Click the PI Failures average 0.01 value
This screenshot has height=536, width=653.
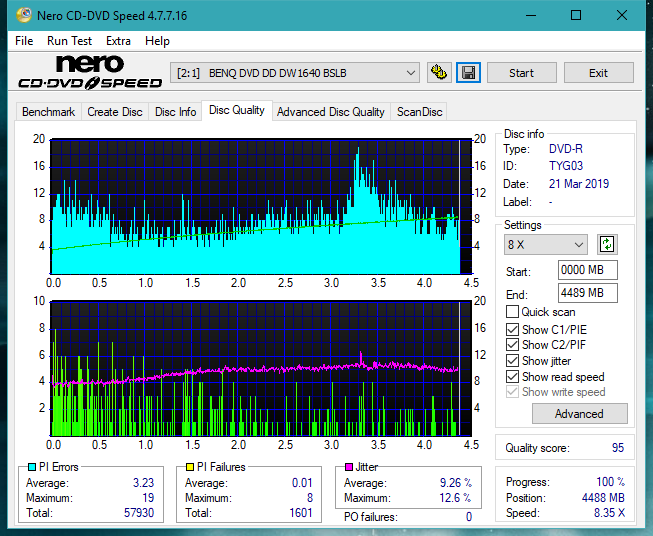(x=302, y=483)
